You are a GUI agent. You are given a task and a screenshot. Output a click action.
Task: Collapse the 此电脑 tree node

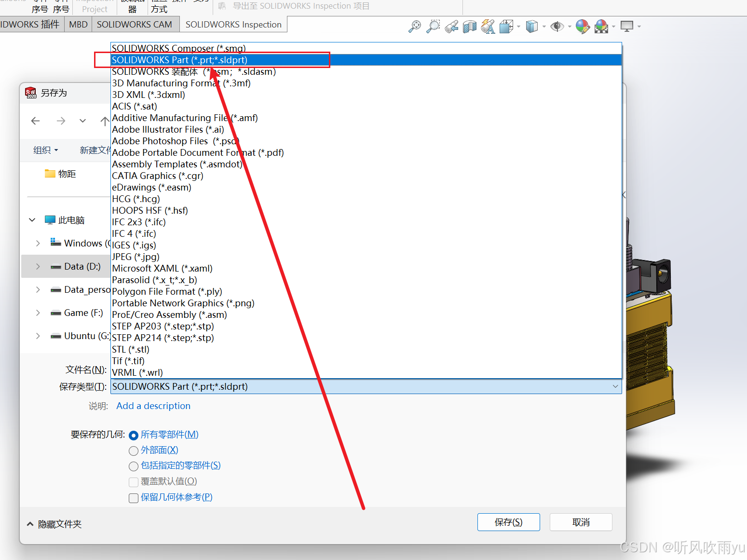pyautogui.click(x=32, y=220)
